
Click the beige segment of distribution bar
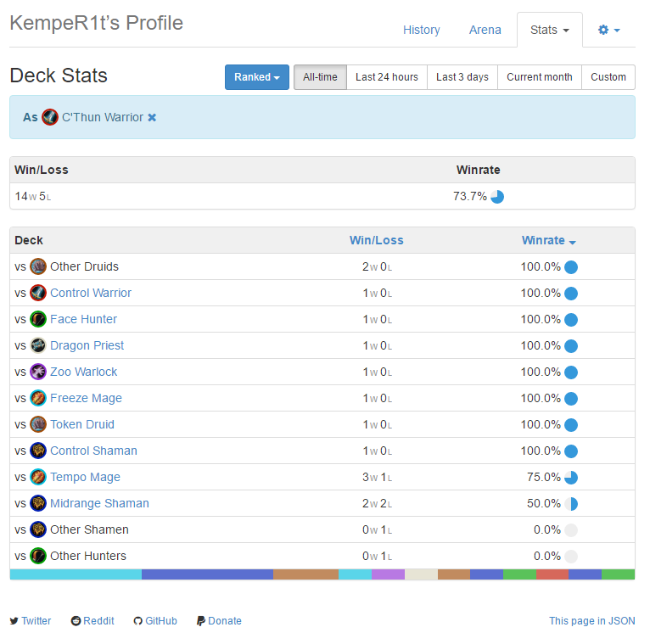[421, 574]
